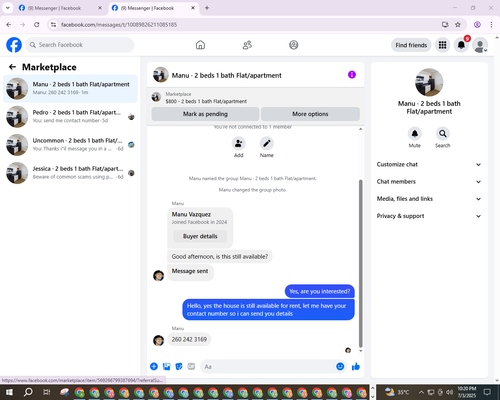Open Buyer details for Manu Vazquez

[x=200, y=236]
